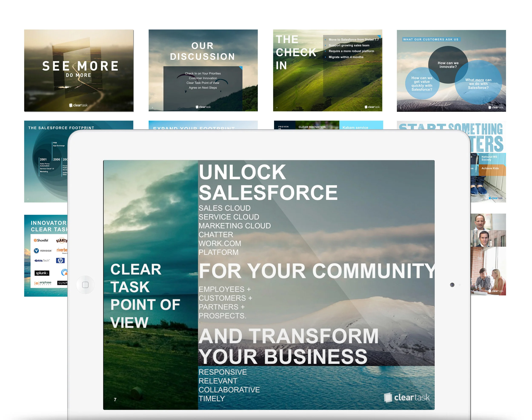This screenshot has width=532, height=420.
Task: Click 'SALES CLOUD' on the iPad slide
Action: tap(225, 208)
